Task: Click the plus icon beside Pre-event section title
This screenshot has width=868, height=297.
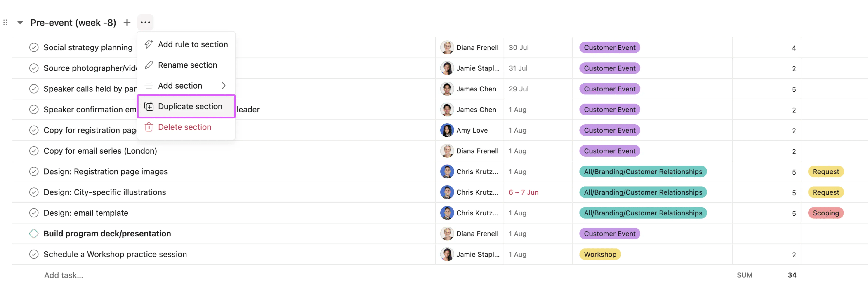Action: [127, 23]
